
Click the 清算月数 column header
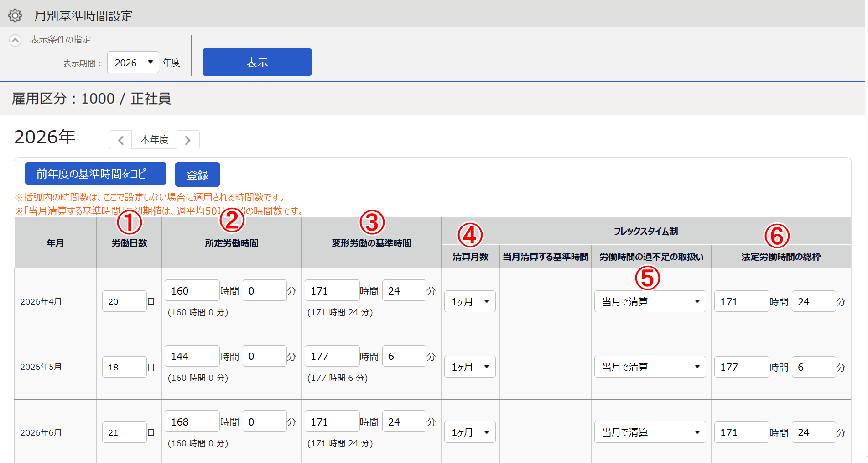pos(470,257)
